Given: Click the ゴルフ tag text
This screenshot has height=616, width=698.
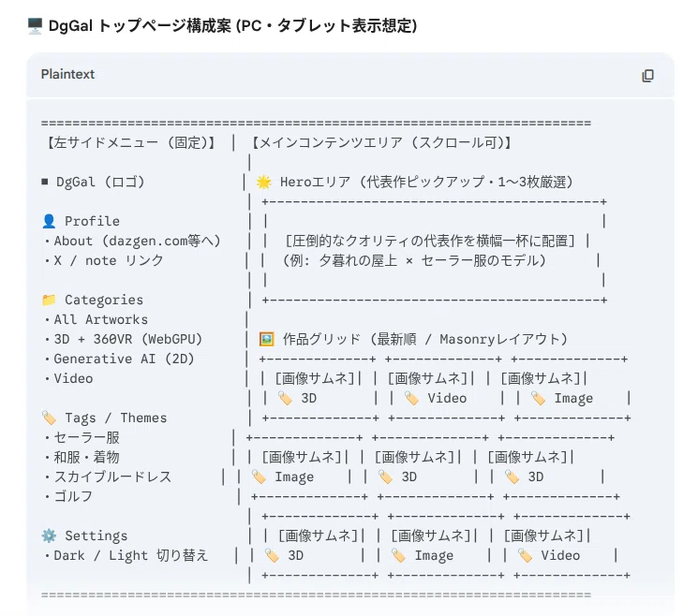Looking at the screenshot, I should click(x=73, y=496).
